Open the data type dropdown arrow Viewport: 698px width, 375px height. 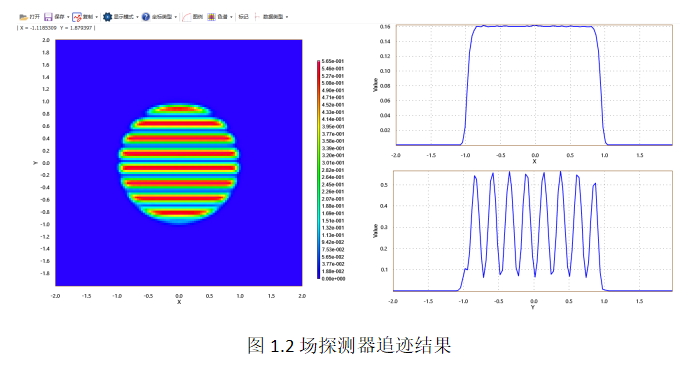pyautogui.click(x=287, y=17)
